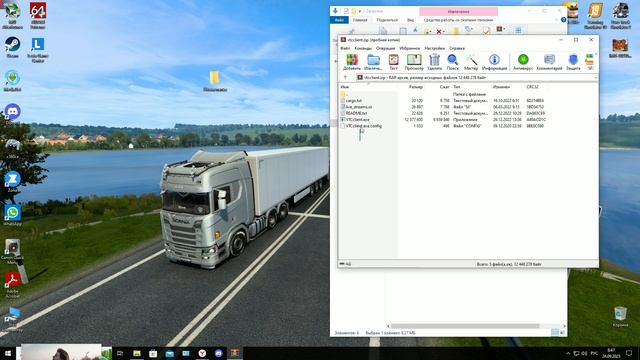Click the Антивирус (Virus scan) green icon
This screenshot has height=360, width=640.
click(x=523, y=62)
